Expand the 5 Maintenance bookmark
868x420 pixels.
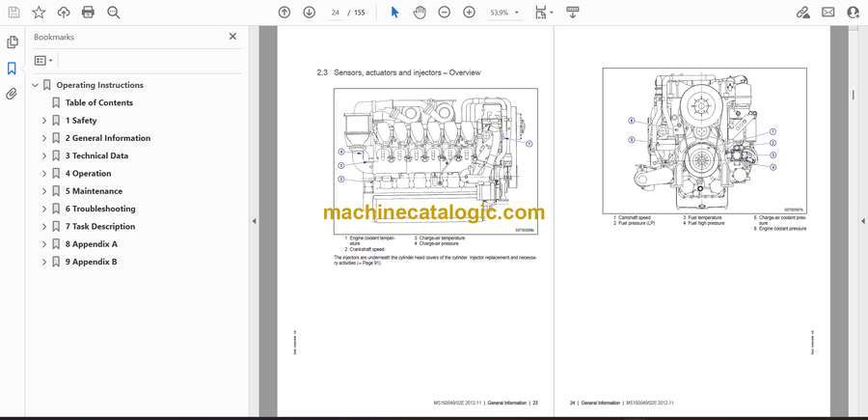pos(44,191)
